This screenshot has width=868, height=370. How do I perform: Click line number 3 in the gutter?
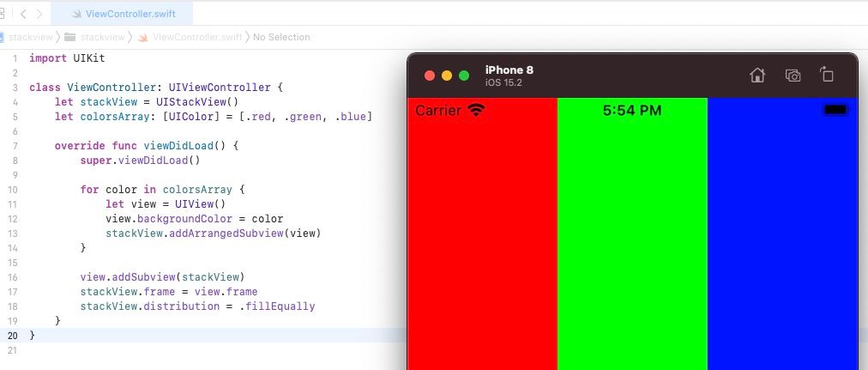(x=15, y=88)
